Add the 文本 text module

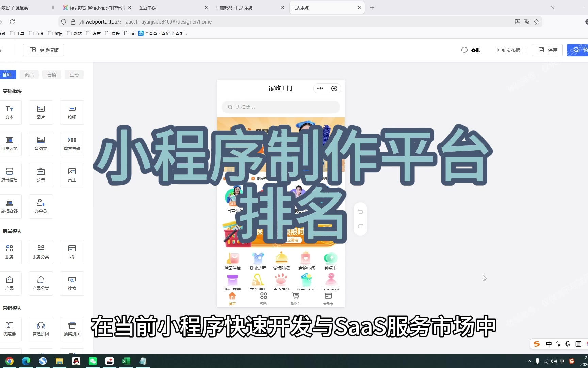(10, 112)
